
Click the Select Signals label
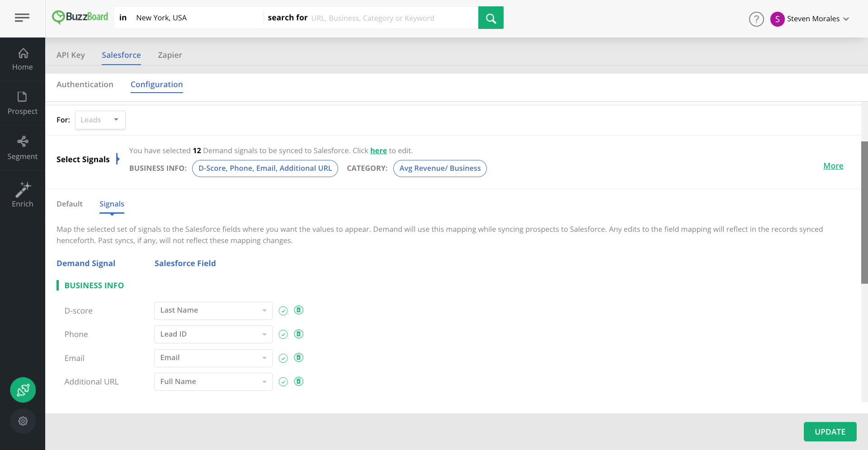coord(83,159)
